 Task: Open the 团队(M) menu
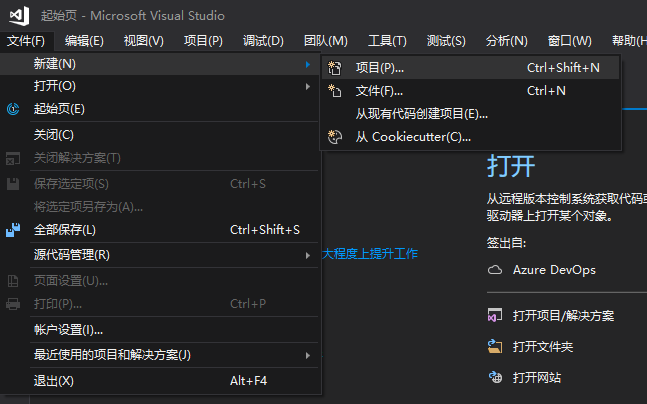click(326, 41)
